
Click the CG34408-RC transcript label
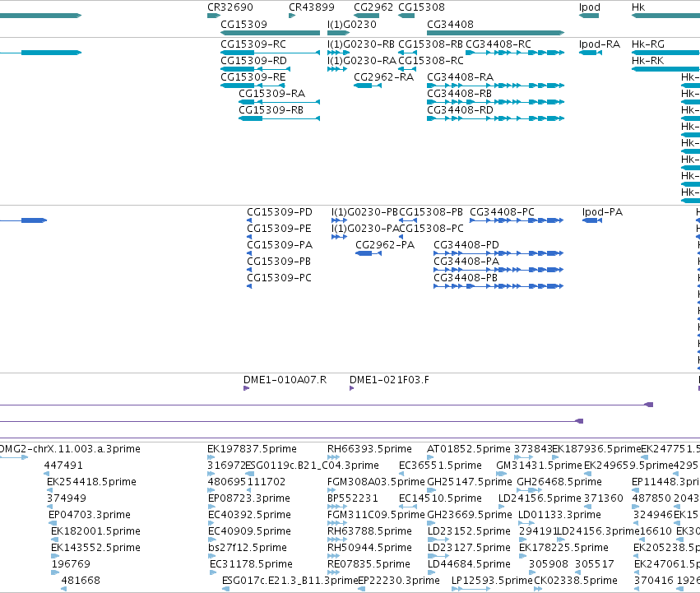click(x=498, y=44)
